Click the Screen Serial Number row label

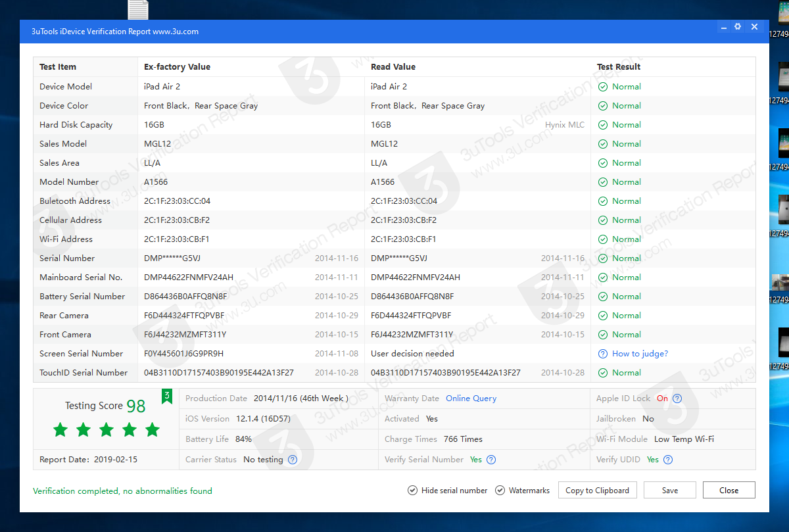coord(82,354)
